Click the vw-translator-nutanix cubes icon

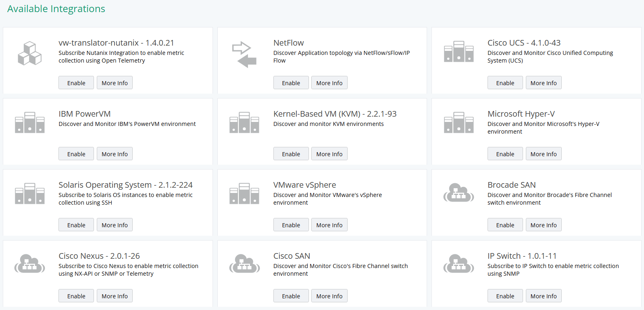pos(30,53)
